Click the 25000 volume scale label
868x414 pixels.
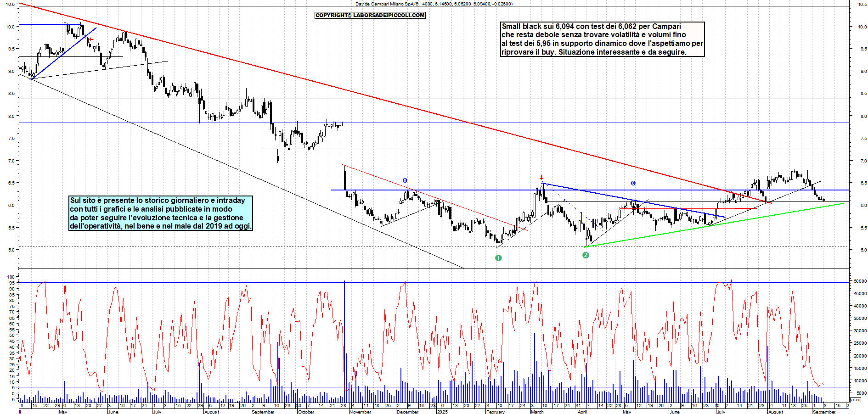coord(860,343)
